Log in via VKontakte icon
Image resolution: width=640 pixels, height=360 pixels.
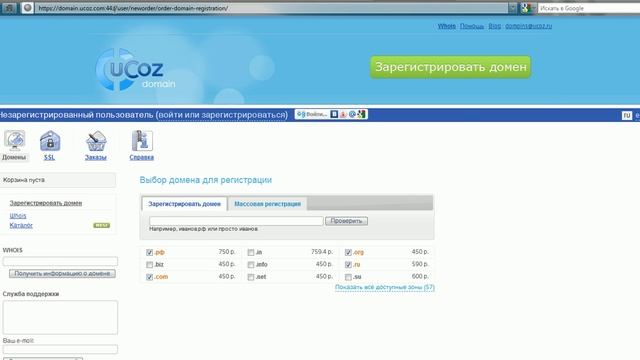334,114
